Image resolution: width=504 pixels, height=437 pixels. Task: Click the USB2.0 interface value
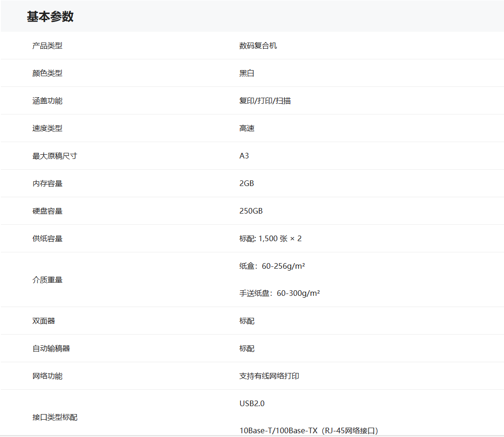252,404
